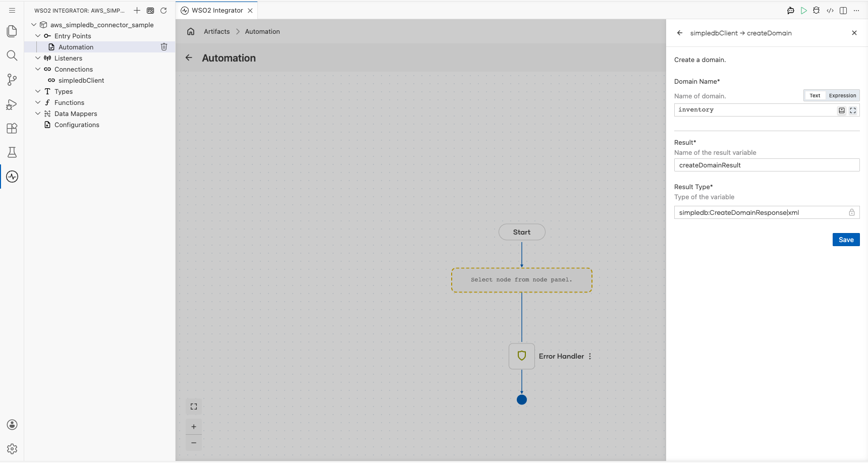Open Source Control view
868x463 pixels.
pos(12,80)
